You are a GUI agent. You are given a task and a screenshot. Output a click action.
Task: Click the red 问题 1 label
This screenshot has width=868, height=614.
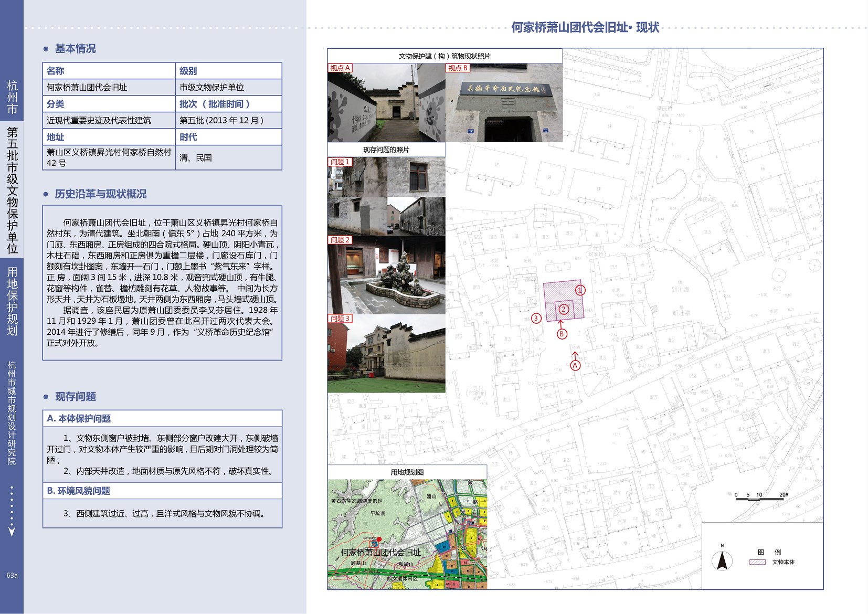tap(340, 162)
